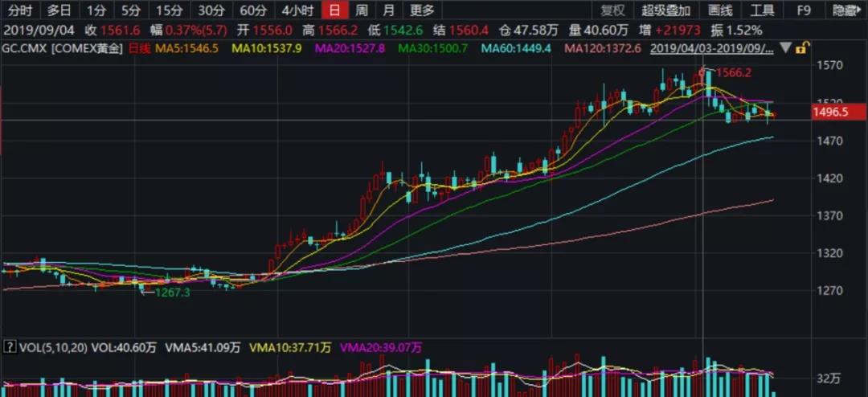Open the 画线 drawing tools

pyautogui.click(x=720, y=10)
